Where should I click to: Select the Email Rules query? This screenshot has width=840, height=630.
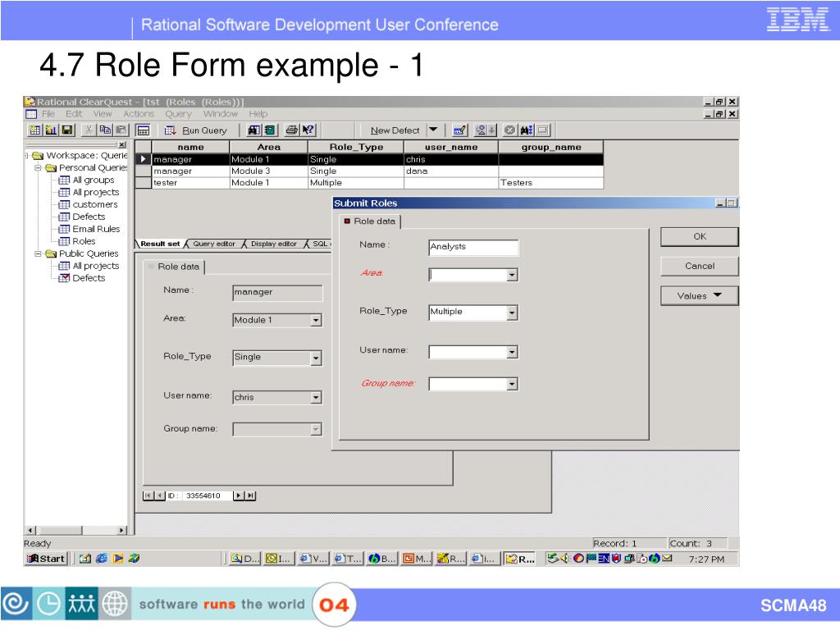click(96, 229)
